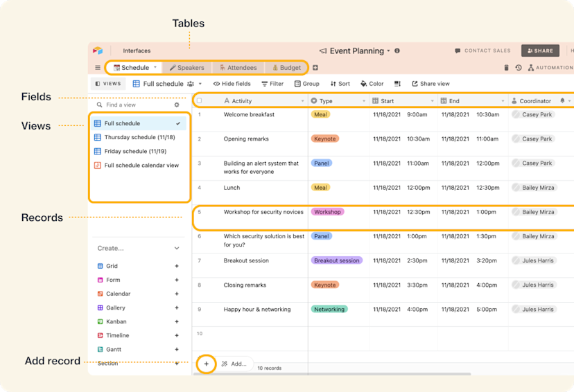The image size is (574, 392).
Task: Add a new Kanban view
Action: tap(177, 322)
